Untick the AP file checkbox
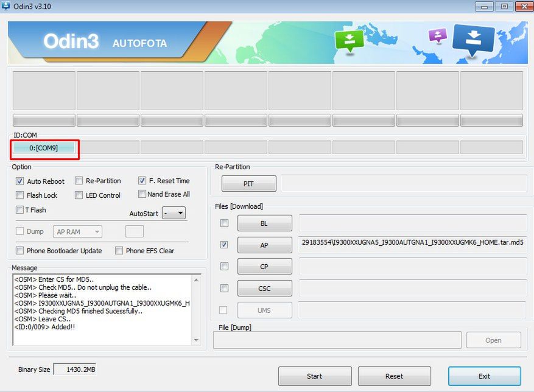Screen dimensions: 534x392 [224, 245]
